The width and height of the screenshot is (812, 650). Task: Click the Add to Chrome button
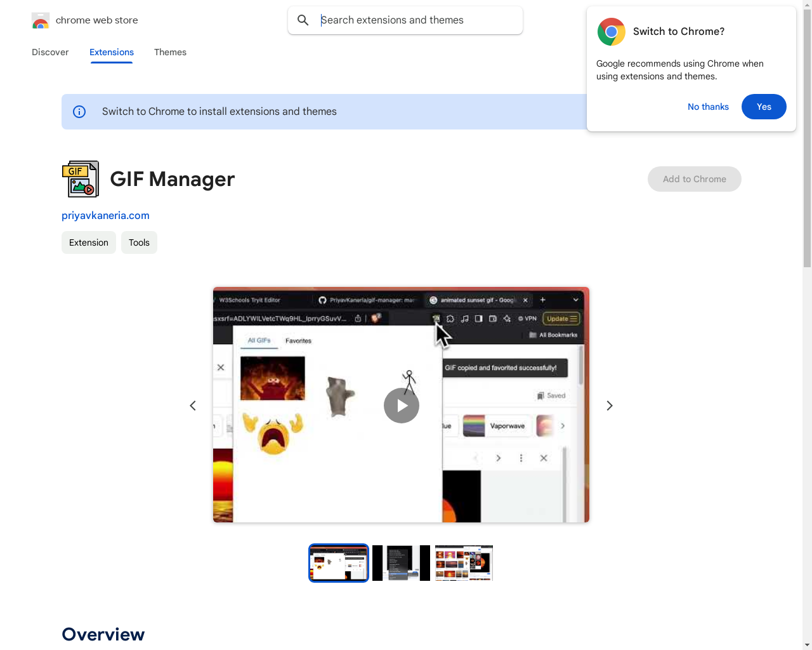[695, 179]
